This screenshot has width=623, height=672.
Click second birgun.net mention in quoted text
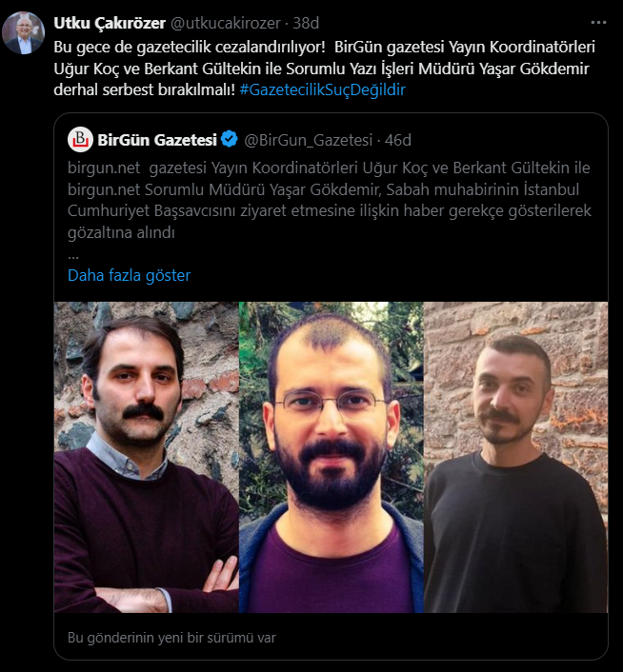[x=104, y=189]
